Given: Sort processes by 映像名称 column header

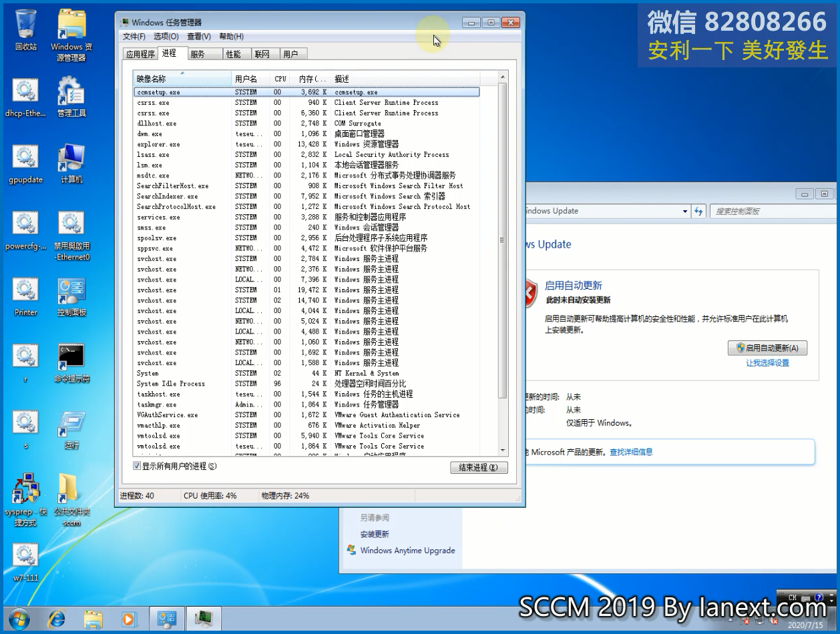Looking at the screenshot, I should click(x=182, y=79).
